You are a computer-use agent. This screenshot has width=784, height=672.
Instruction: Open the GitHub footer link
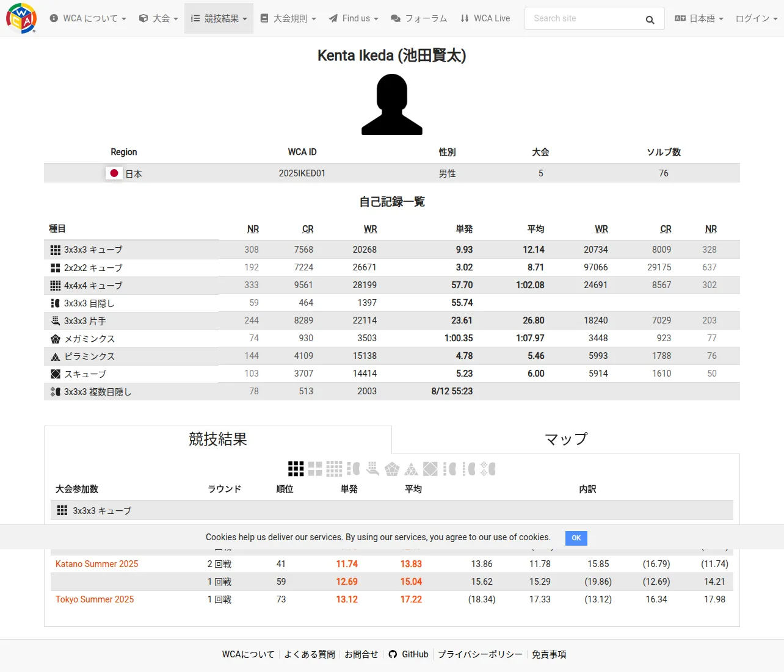pyautogui.click(x=408, y=654)
